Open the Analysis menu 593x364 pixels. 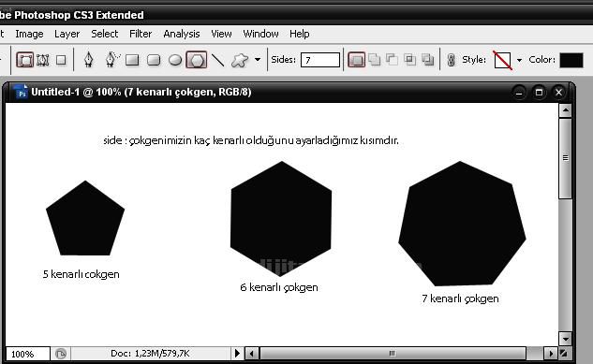182,34
